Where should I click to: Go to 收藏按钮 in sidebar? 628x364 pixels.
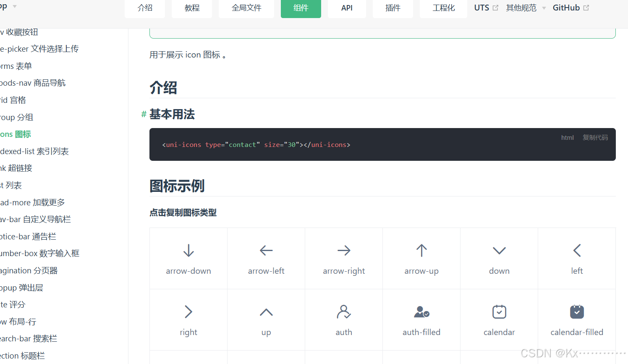[x=19, y=32]
